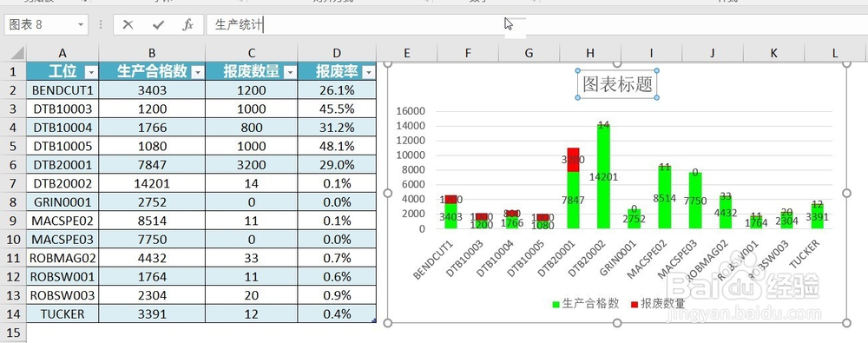Click cell with value 3391

pos(152,313)
